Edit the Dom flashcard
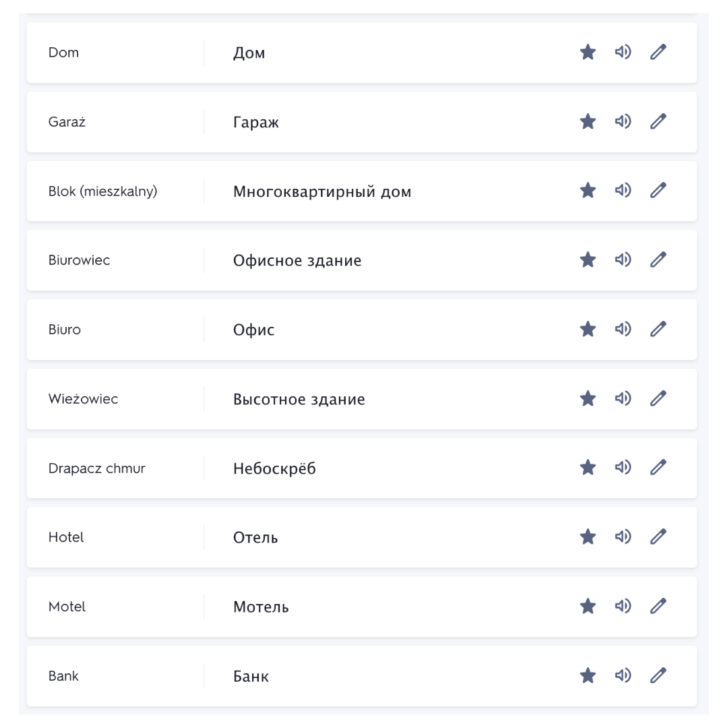The width and height of the screenshot is (728, 728). click(659, 52)
